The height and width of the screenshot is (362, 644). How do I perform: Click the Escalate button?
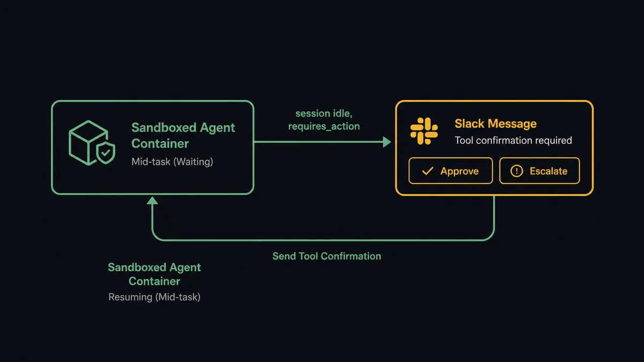(540, 171)
